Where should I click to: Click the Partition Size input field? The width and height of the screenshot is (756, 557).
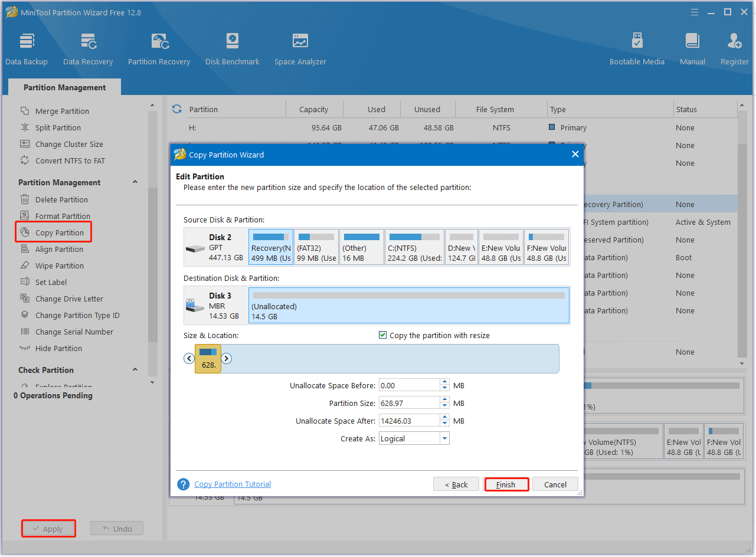409,403
